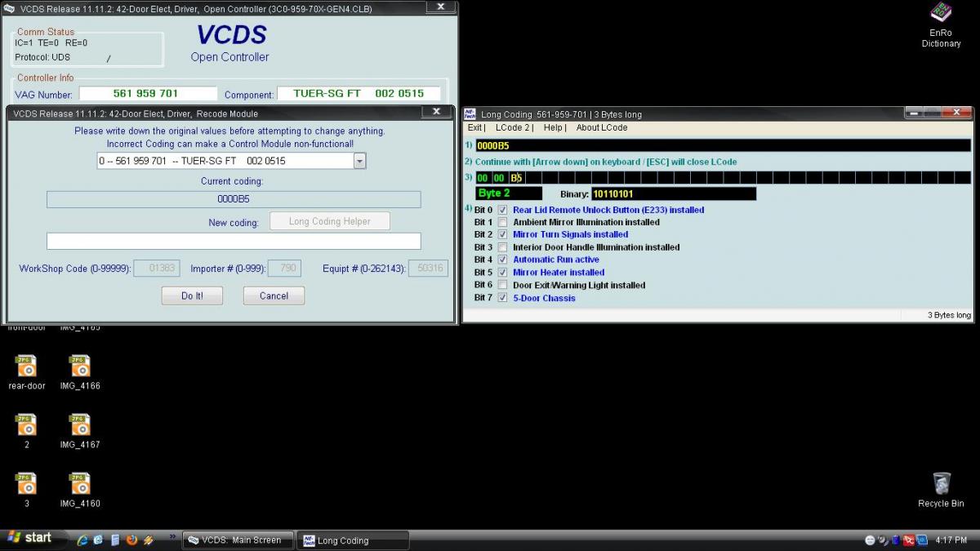The image size is (980, 551).
Task: Cancel the Recode Module dialog
Action: click(x=274, y=295)
